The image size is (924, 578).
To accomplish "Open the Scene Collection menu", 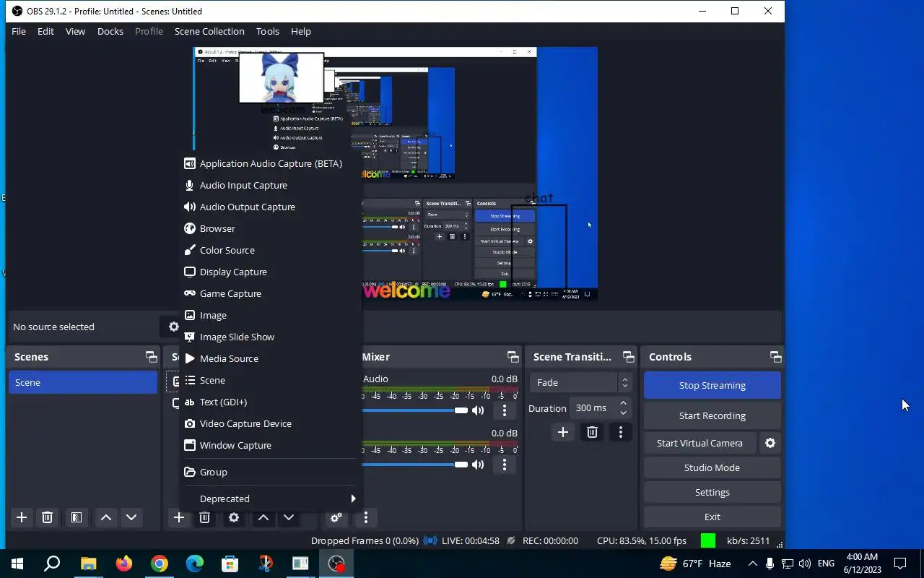I will tap(209, 31).
